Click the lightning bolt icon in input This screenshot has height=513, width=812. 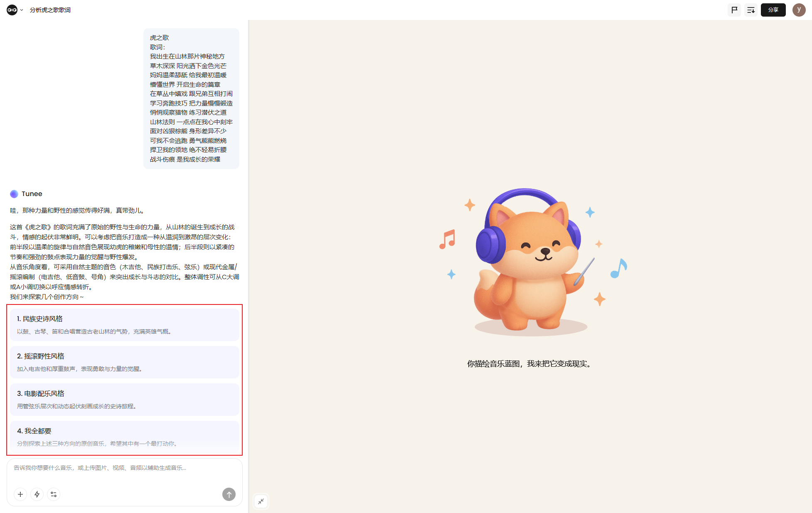click(x=37, y=494)
